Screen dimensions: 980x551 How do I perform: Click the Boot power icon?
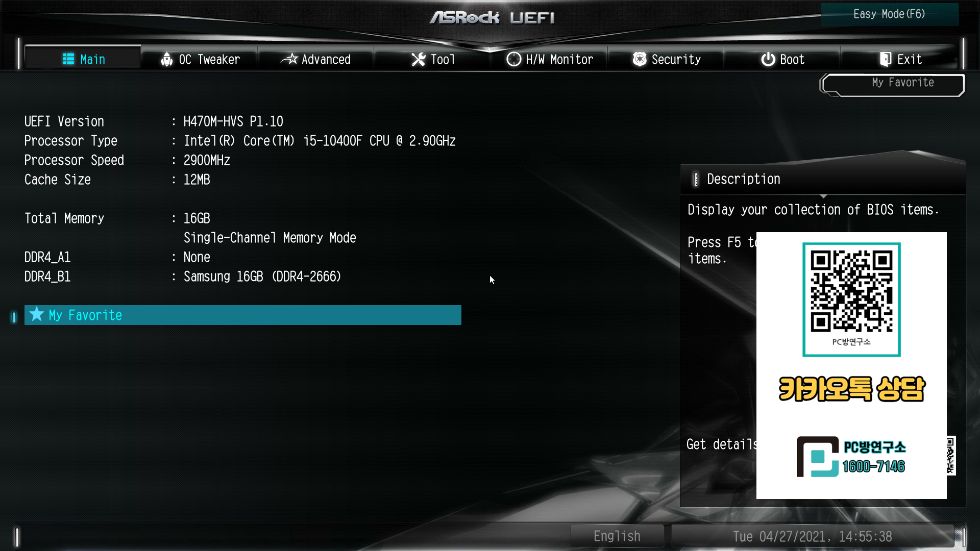[768, 59]
